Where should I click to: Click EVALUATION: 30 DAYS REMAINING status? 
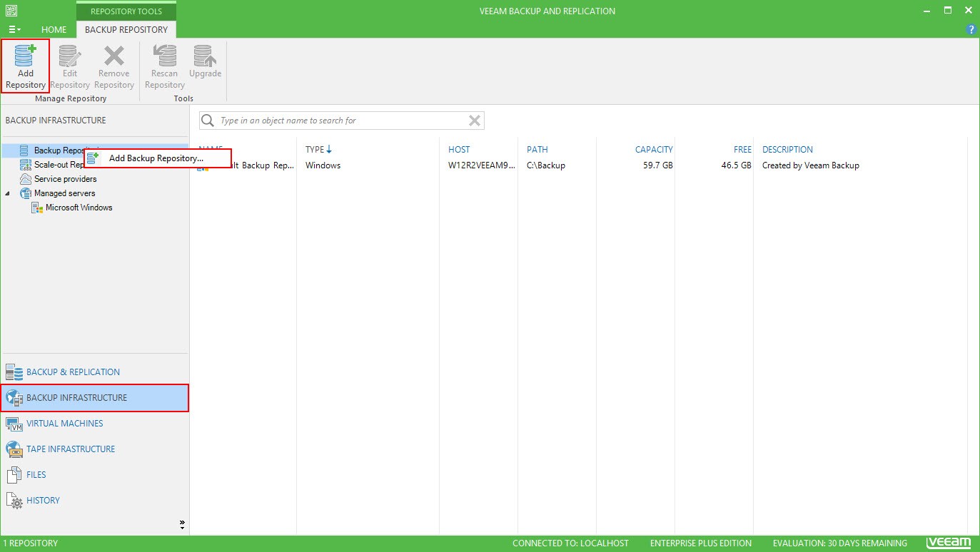click(x=840, y=543)
